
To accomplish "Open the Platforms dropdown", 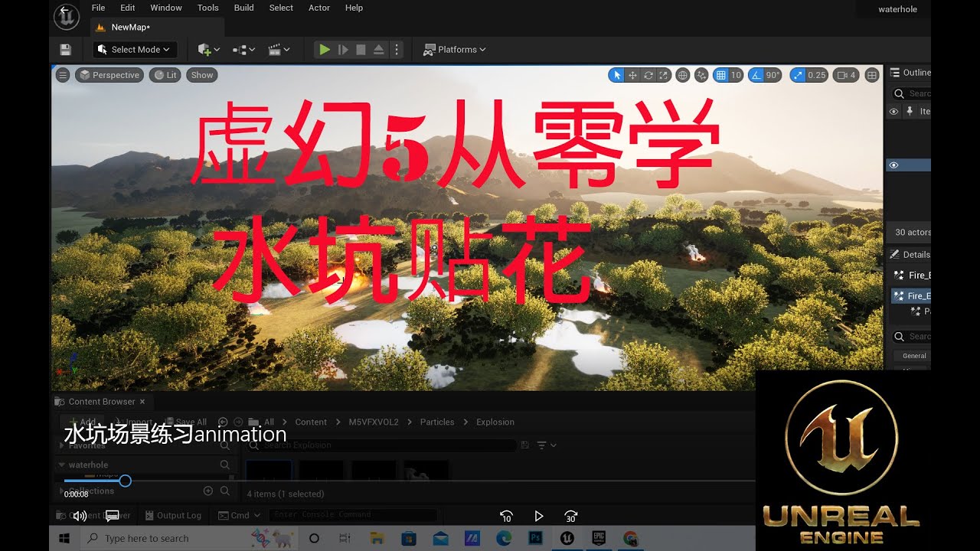I will point(455,50).
